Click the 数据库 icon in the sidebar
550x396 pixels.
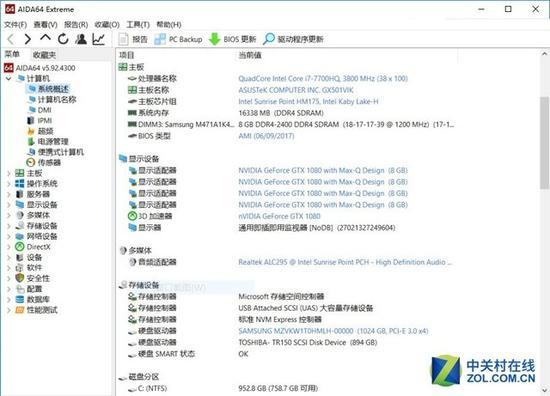click(20, 300)
